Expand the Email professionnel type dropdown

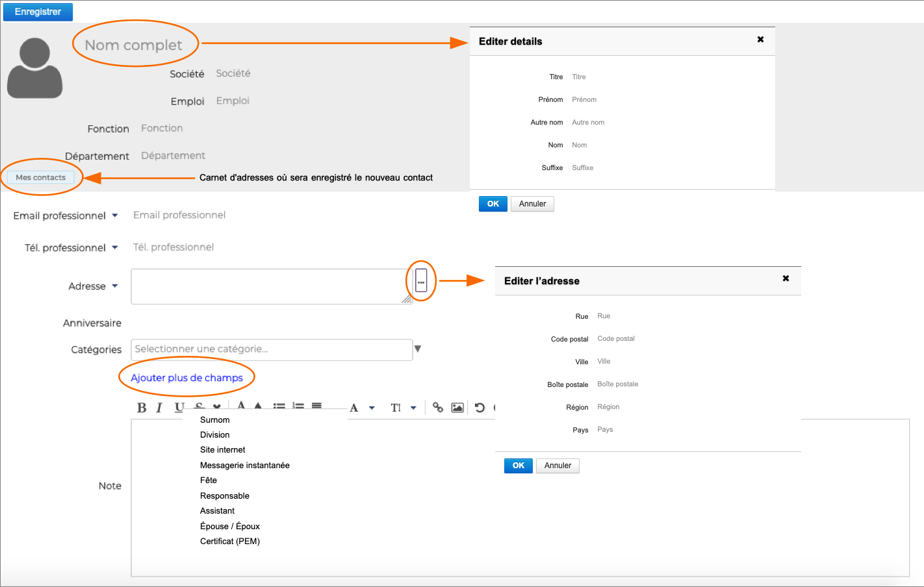click(115, 216)
